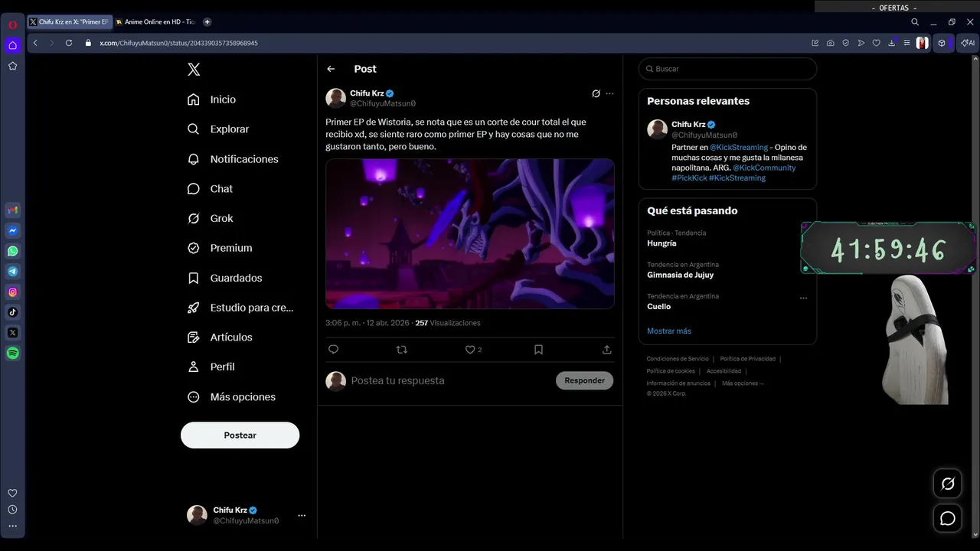Viewport: 980px width, 551px height.
Task: Go back with Post arrow
Action: click(331, 69)
